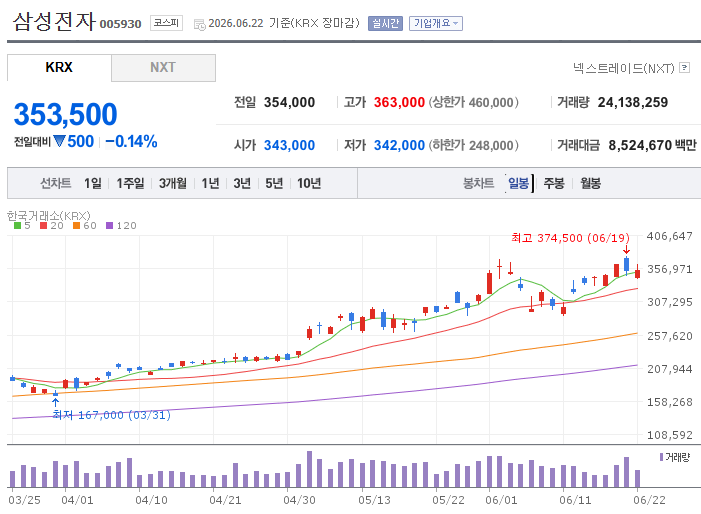This screenshot has width=701, height=514.
Task: Open the 기업개요 dropdown
Action: coord(436,23)
